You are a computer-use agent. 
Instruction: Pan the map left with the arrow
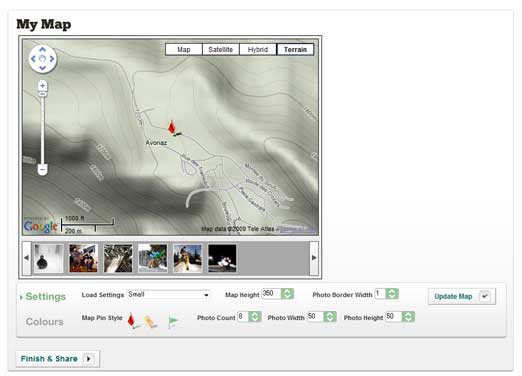tap(33, 59)
